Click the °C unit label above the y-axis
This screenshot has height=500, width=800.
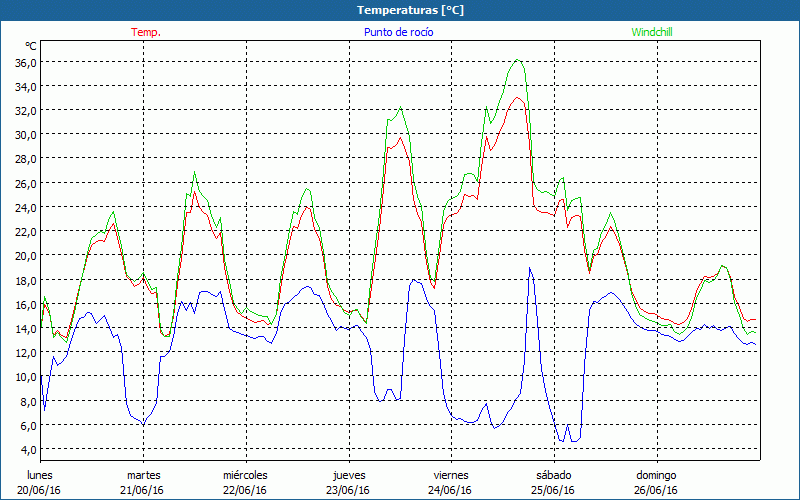pos(31,46)
